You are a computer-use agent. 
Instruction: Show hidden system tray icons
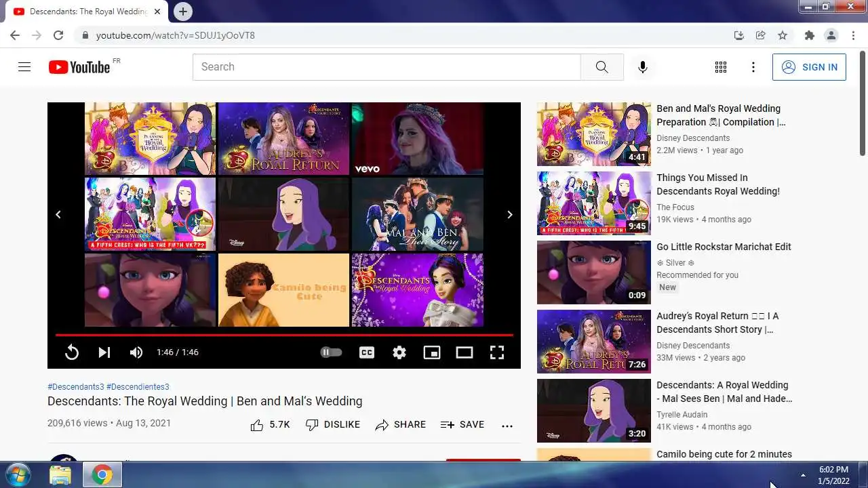point(803,475)
